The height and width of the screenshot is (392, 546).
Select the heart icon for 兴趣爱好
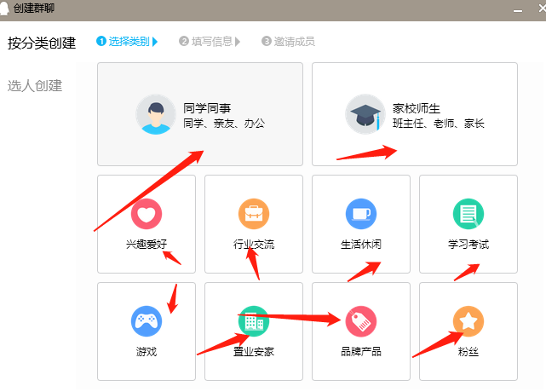tap(147, 214)
